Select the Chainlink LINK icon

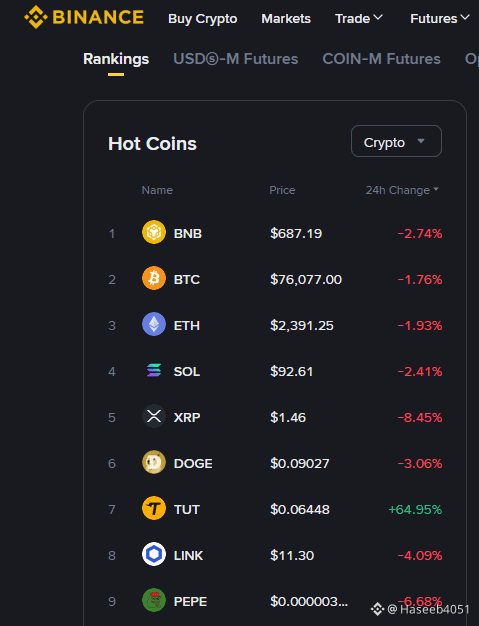[154, 554]
